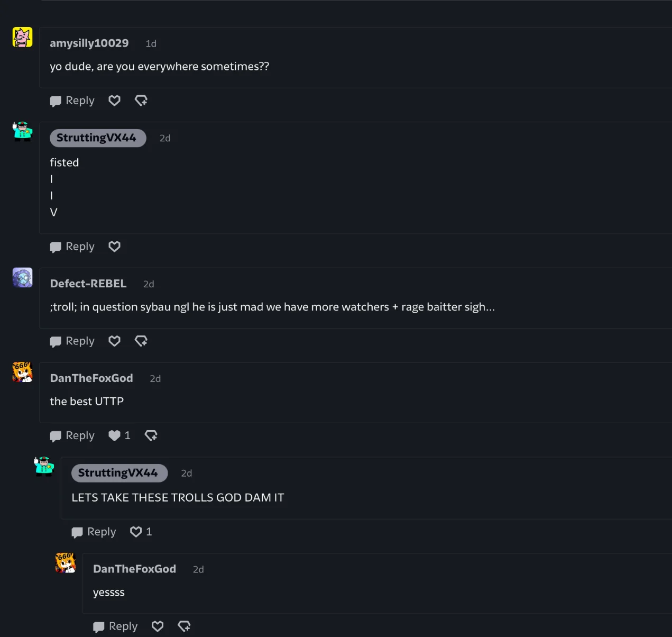Click the badge icon under 'yessss' reply
The image size is (672, 637).
tap(184, 626)
